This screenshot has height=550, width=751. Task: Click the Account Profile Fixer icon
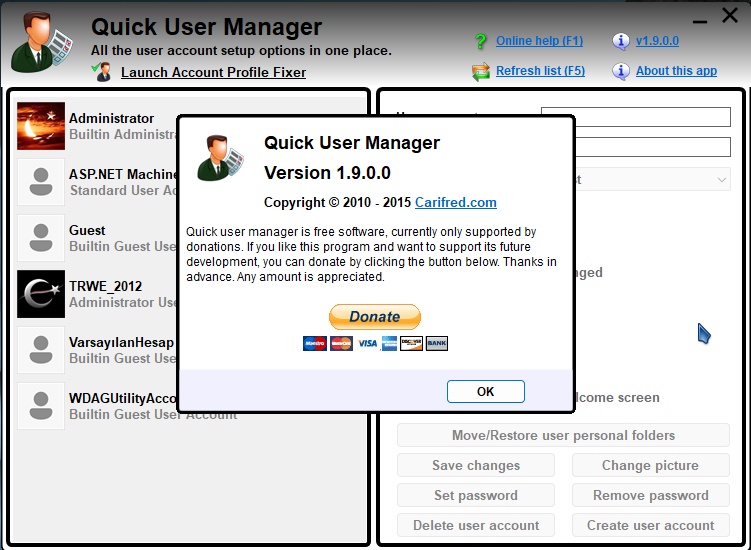[x=102, y=72]
